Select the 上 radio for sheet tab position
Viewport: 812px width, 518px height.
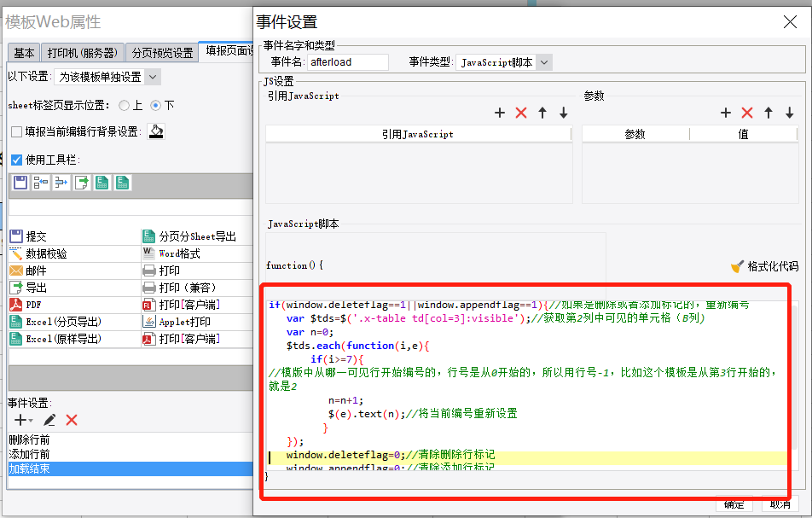124,105
